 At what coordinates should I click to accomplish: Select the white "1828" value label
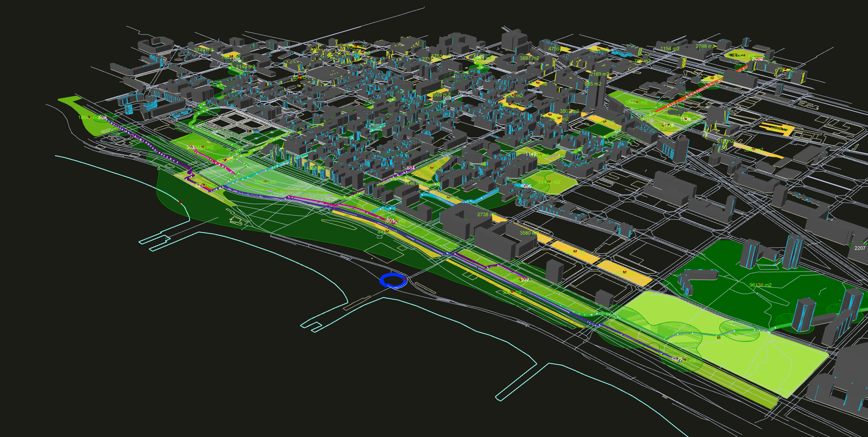pos(686,120)
